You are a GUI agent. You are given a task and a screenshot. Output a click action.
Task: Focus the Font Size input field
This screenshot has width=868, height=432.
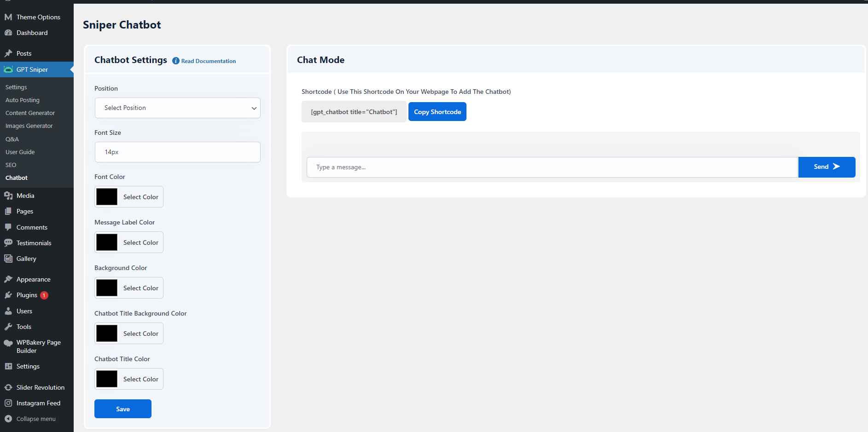tap(178, 152)
